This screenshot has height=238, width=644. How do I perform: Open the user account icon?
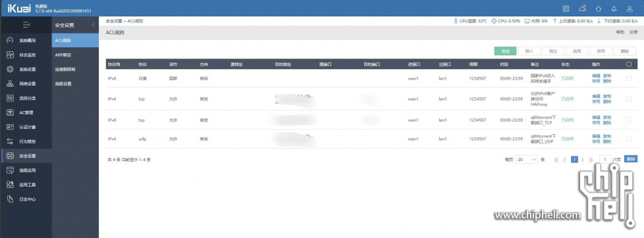pos(630,9)
